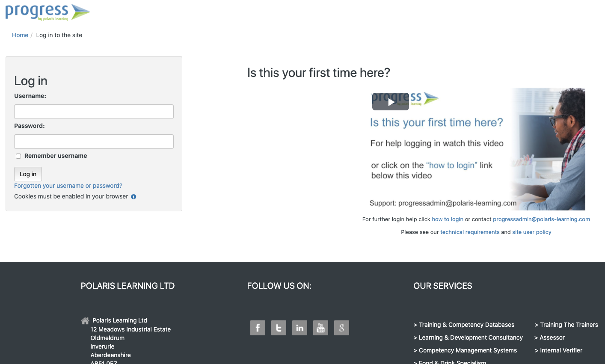The height and width of the screenshot is (364, 605).
Task: Open the Twitter social icon
Action: [279, 328]
